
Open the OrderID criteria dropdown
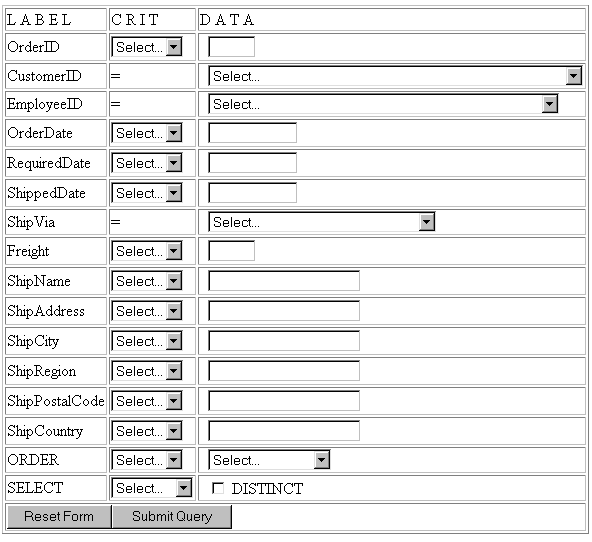pos(147,47)
